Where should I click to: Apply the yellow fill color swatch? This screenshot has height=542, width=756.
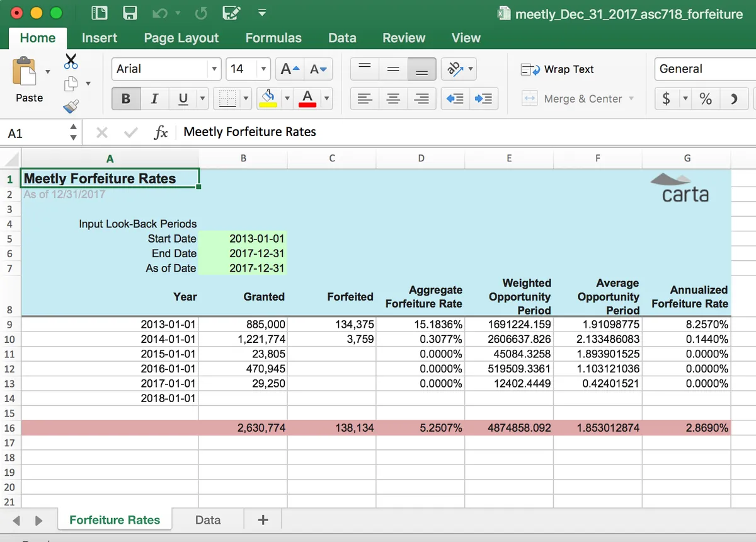click(269, 98)
